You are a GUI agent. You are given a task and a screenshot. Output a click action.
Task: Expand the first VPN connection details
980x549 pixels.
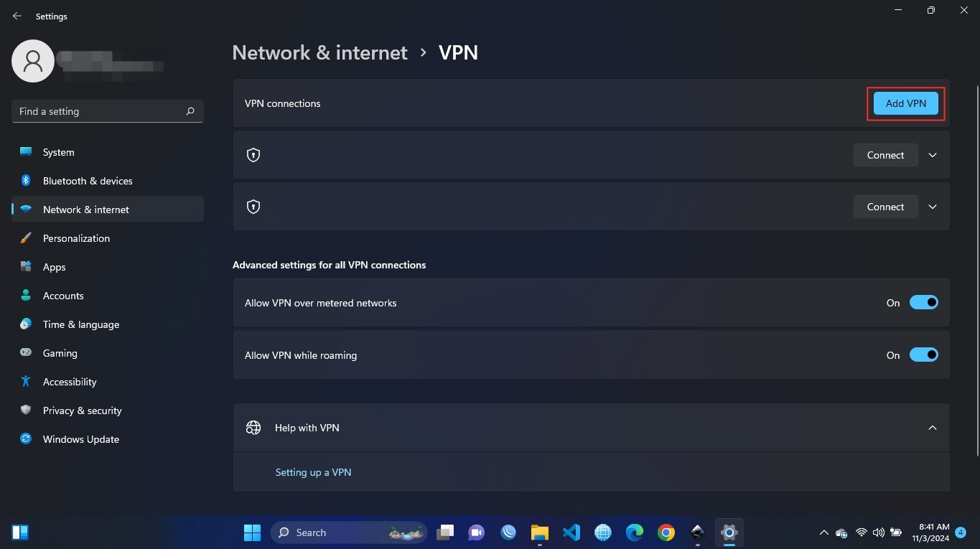pos(933,155)
